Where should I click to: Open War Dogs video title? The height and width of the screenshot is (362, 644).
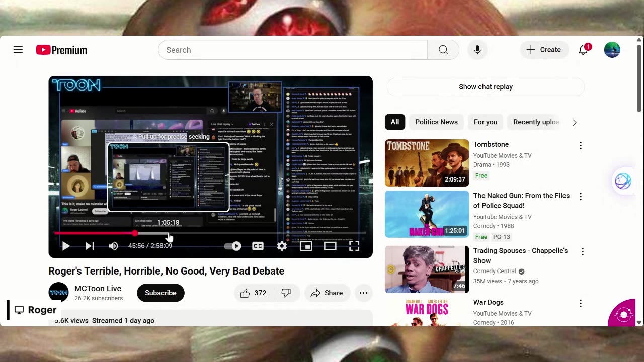coord(488,302)
